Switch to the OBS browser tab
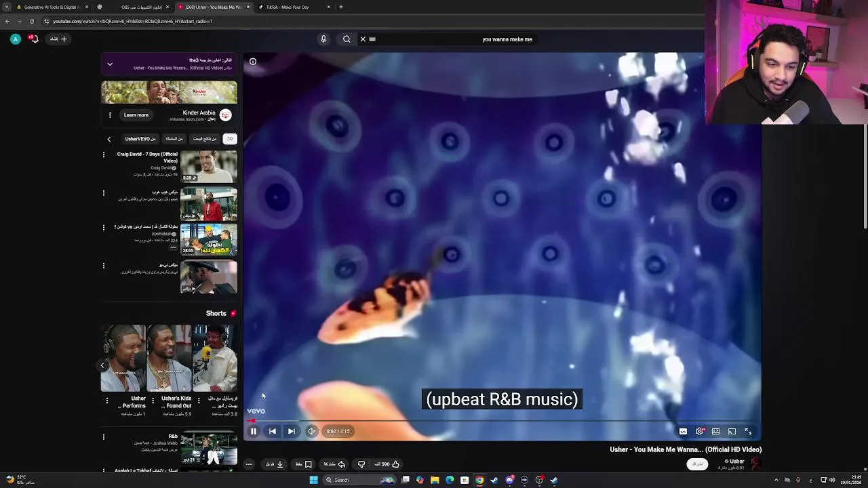868x488 pixels. point(133,7)
